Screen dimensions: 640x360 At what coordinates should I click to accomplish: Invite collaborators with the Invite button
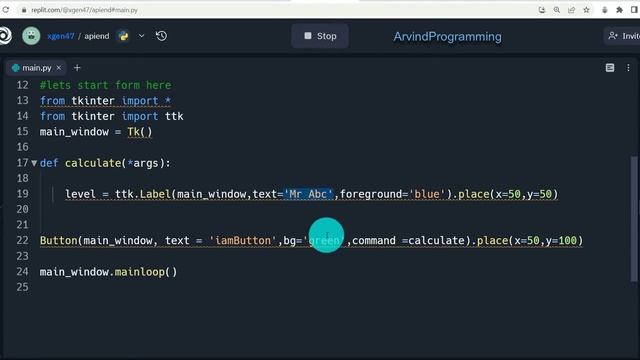[x=622, y=36]
